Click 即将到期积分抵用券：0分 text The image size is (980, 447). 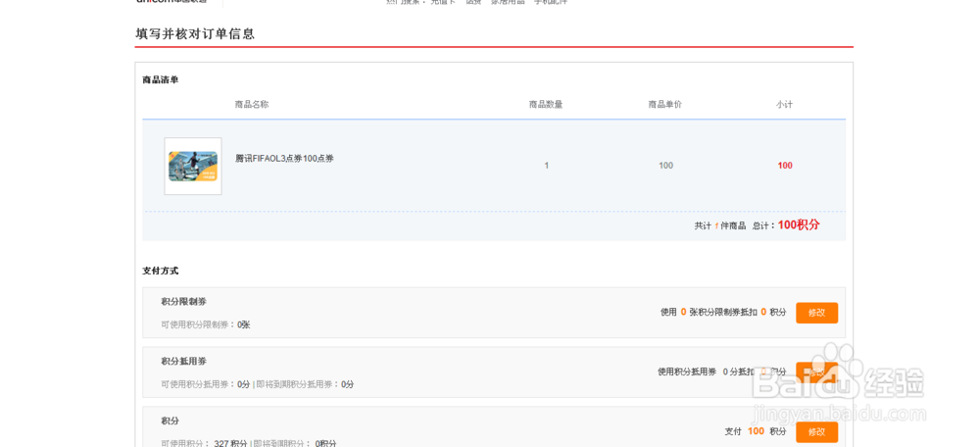[x=305, y=384]
